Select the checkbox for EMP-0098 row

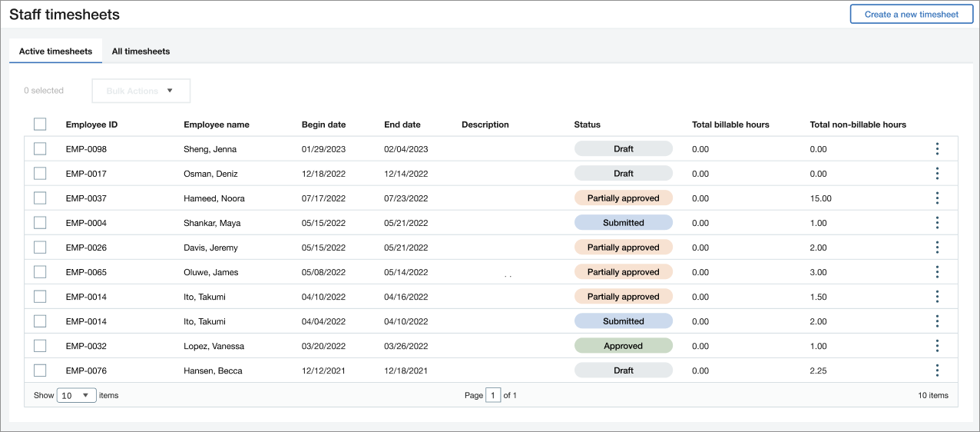pyautogui.click(x=40, y=149)
